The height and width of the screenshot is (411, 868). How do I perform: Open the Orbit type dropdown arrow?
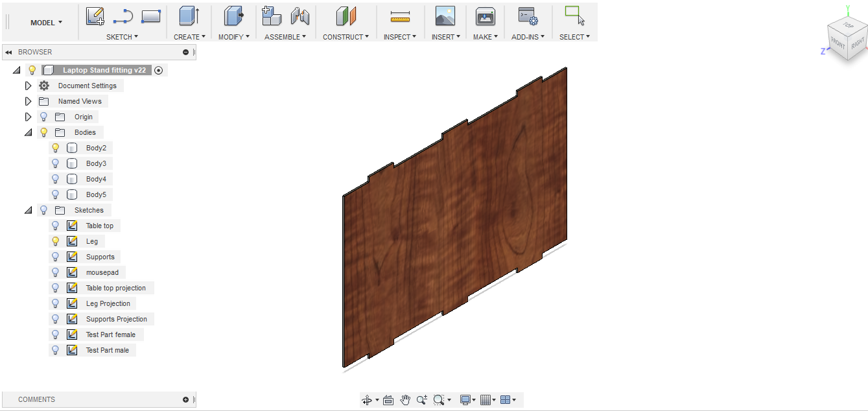(377, 401)
